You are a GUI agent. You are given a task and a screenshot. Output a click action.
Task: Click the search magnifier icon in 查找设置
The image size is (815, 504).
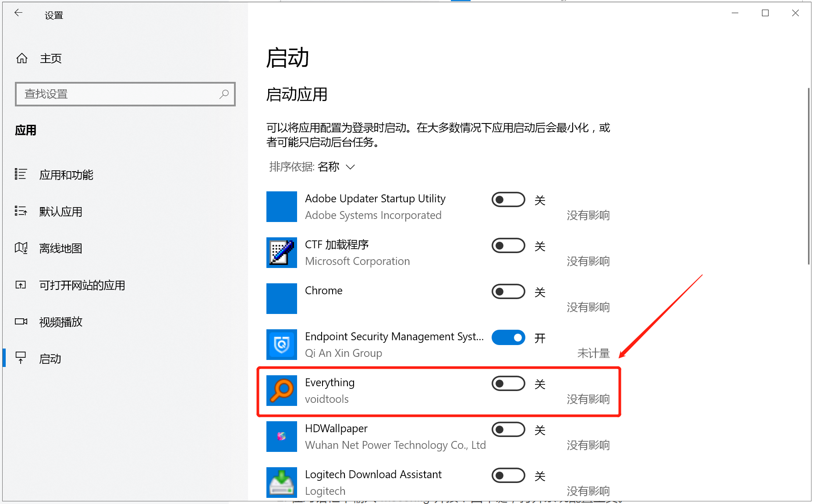click(x=224, y=94)
